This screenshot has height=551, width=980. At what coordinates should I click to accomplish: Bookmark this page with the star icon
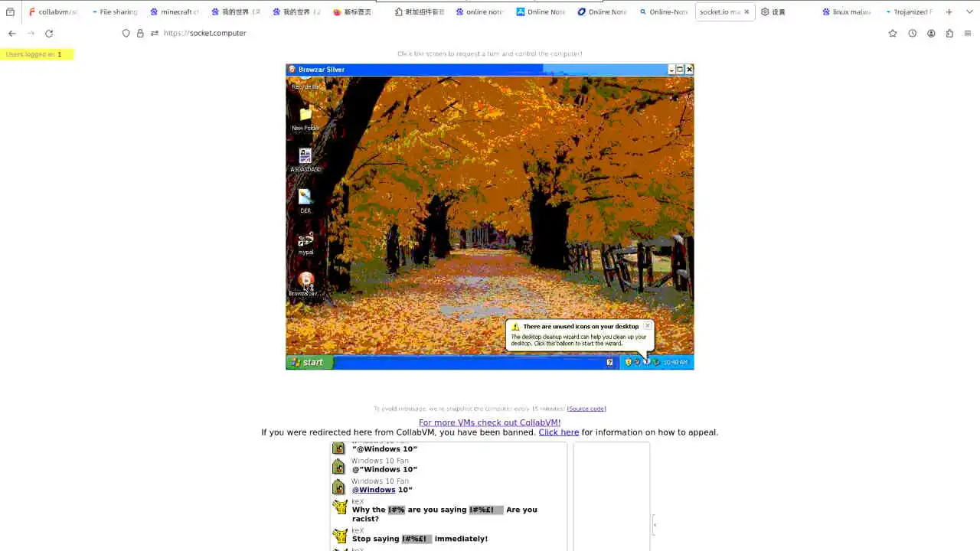pos(893,33)
